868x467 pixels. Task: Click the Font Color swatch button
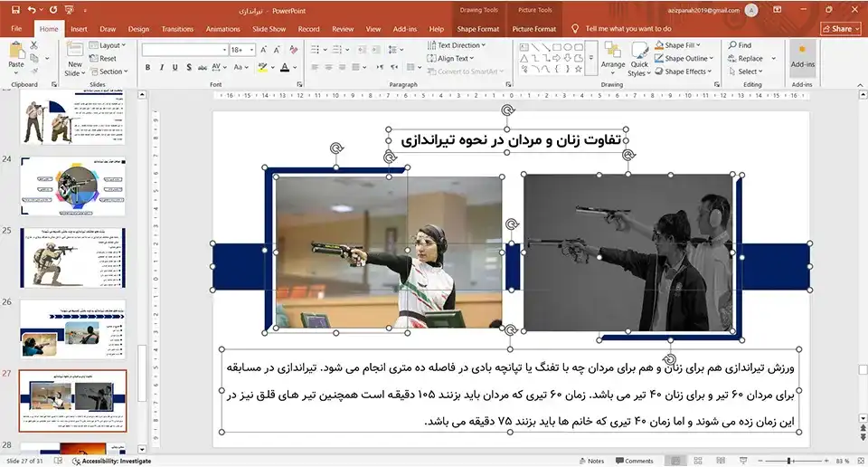pos(285,67)
